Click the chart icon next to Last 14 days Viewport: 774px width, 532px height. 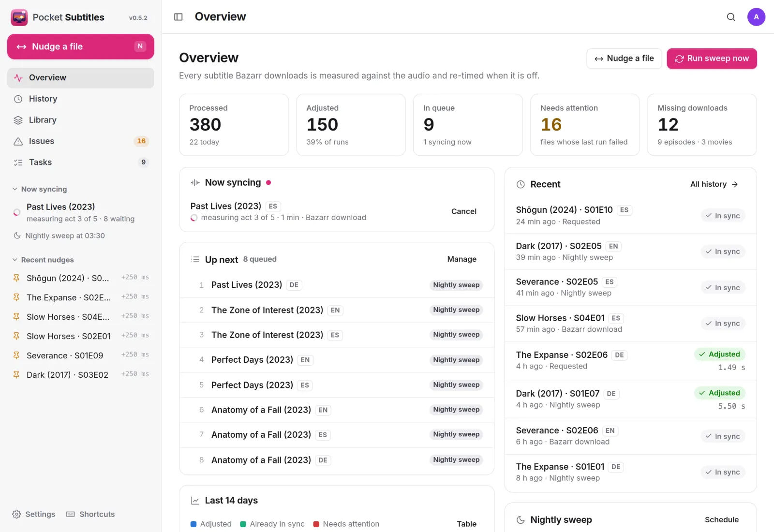(x=195, y=501)
